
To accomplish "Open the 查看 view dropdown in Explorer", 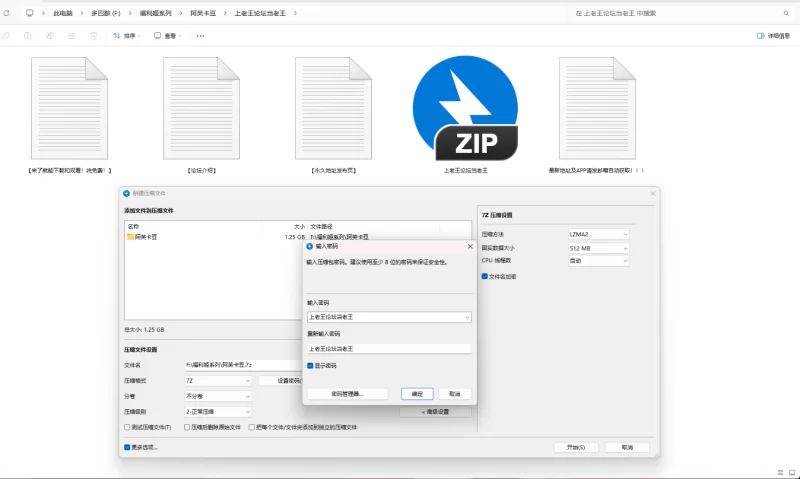I will click(x=168, y=36).
